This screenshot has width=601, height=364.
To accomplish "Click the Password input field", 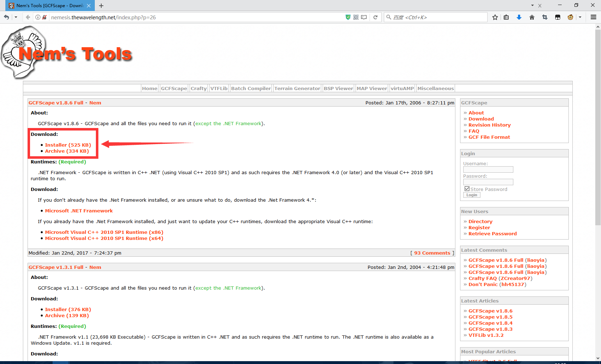I will pyautogui.click(x=488, y=182).
